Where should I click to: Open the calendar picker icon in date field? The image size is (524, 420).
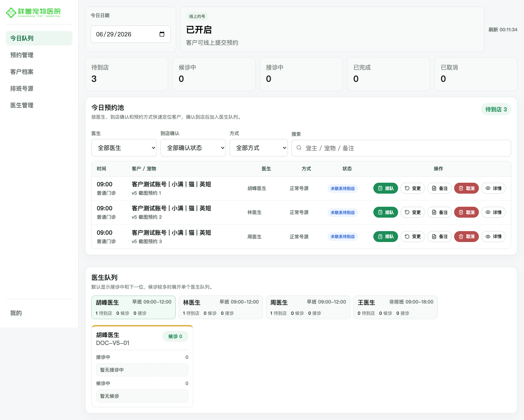[162, 34]
